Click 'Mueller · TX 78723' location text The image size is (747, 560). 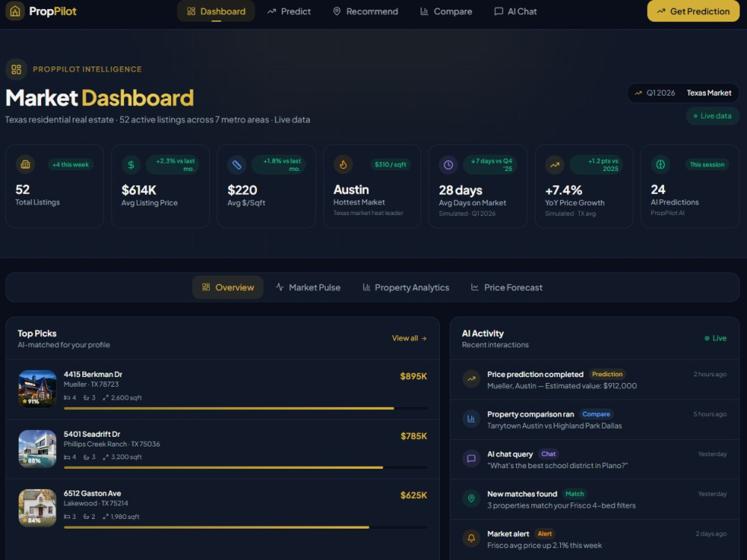point(91,385)
